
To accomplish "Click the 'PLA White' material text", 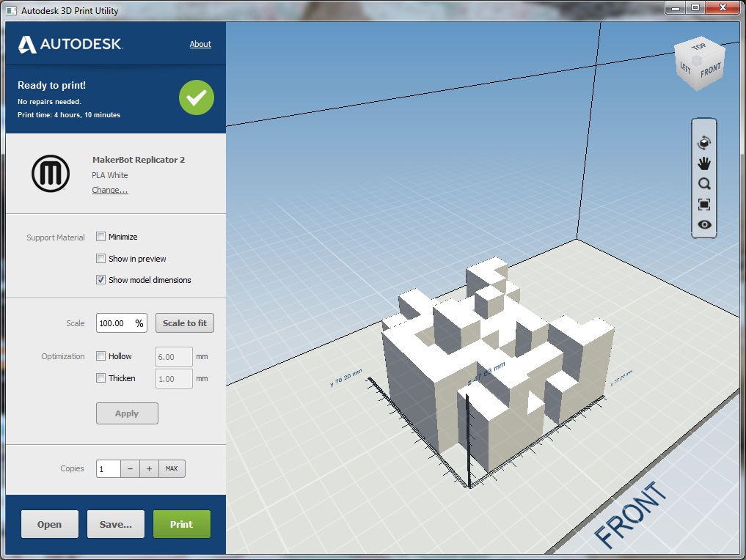I will click(110, 175).
